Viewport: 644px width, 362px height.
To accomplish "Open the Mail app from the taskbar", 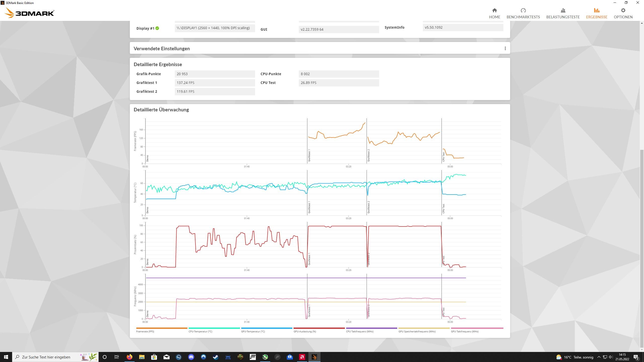I will [166, 357].
